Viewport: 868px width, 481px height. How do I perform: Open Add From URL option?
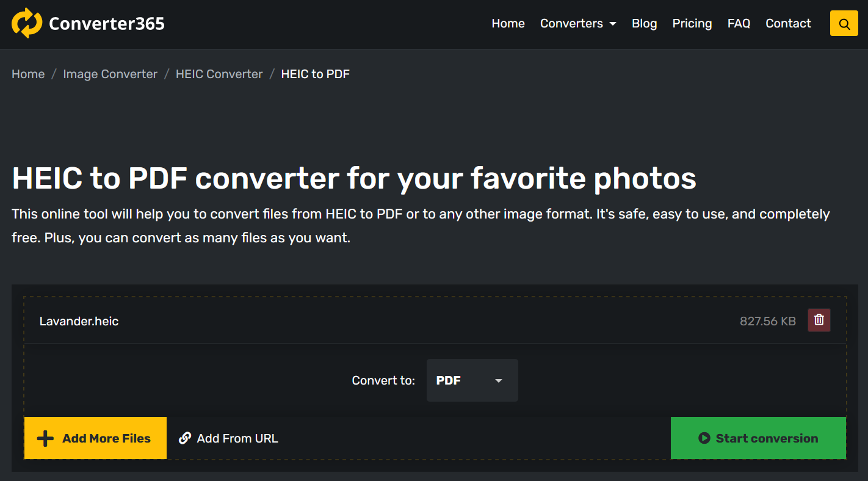click(237, 438)
